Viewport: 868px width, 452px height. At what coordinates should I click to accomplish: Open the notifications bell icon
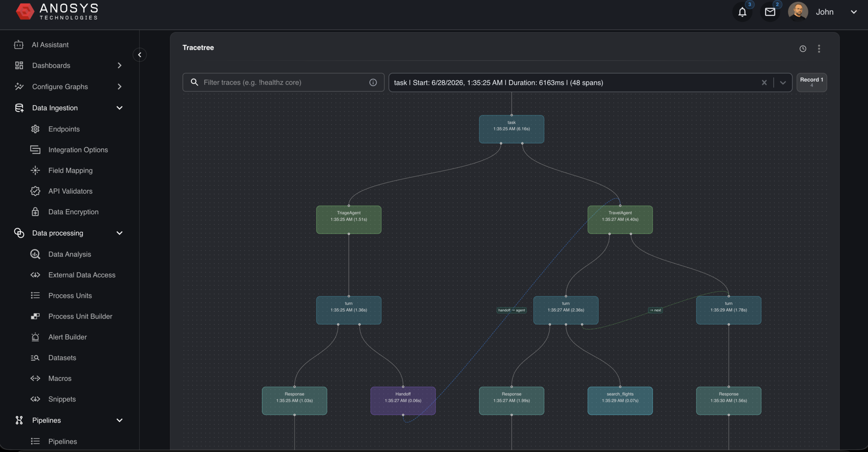742,12
